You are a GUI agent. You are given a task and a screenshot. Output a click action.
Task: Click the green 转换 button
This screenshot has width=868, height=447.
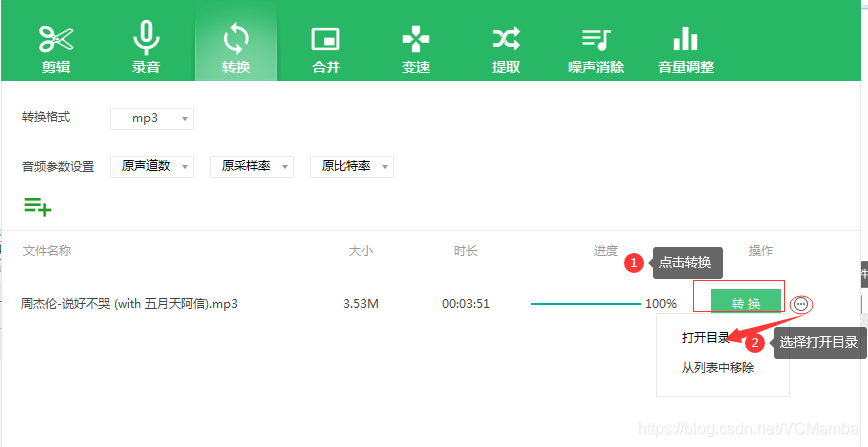pyautogui.click(x=746, y=303)
